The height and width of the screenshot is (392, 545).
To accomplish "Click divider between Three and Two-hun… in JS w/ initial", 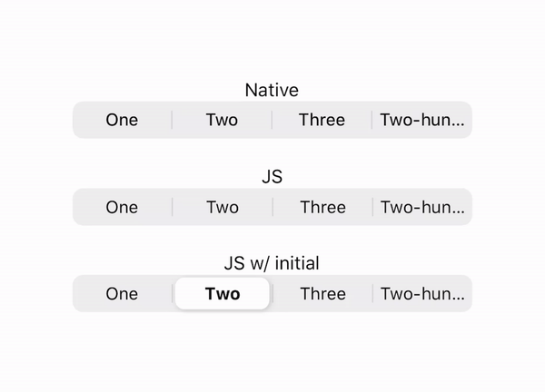I will [x=372, y=294].
